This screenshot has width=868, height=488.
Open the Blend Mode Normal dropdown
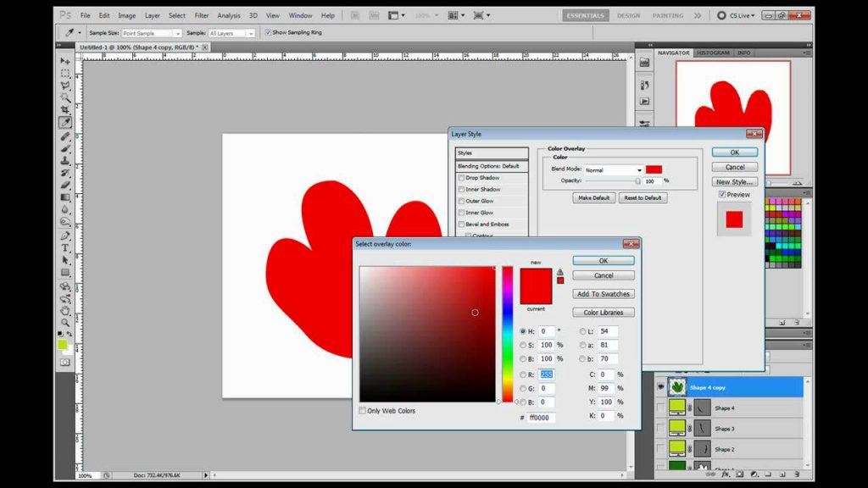614,169
